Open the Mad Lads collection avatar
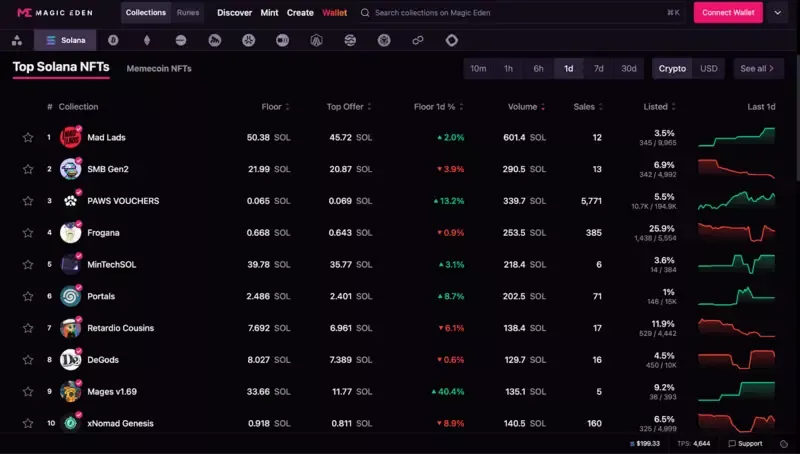The width and height of the screenshot is (800, 454). coord(70,137)
